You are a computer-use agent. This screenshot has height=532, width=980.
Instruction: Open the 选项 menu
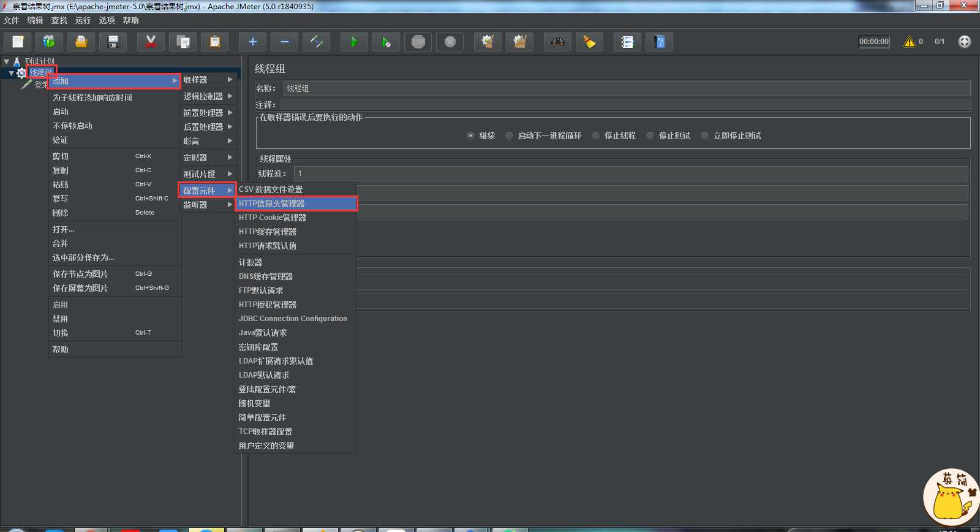107,20
